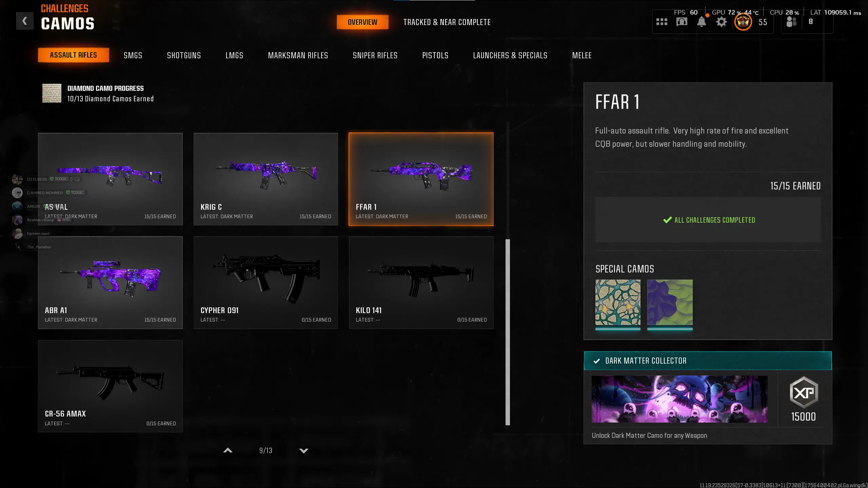Click the Overview button

click(x=362, y=22)
